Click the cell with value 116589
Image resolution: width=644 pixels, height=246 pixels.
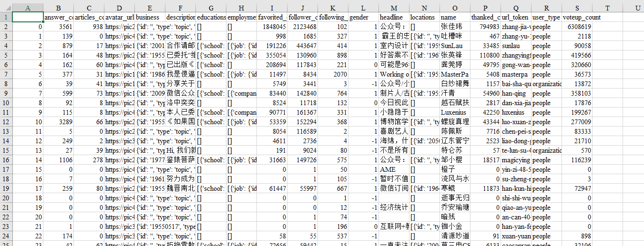coord(303,131)
